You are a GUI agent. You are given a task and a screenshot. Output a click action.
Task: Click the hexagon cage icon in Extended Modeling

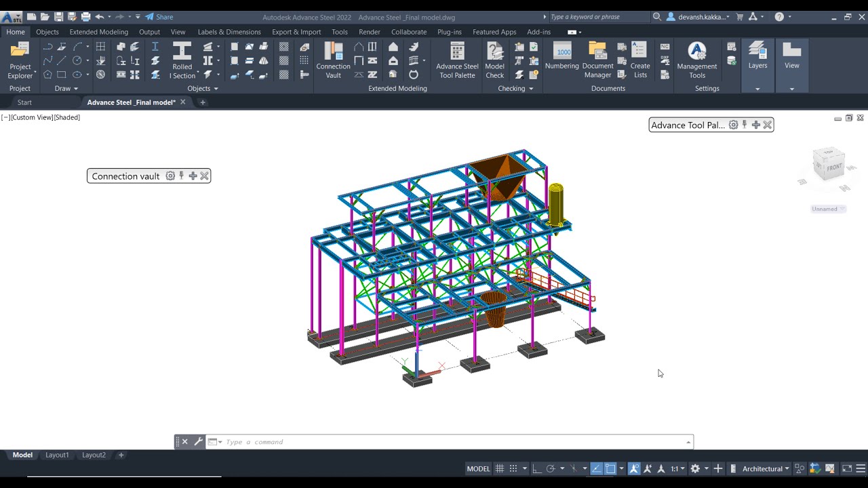(414, 75)
